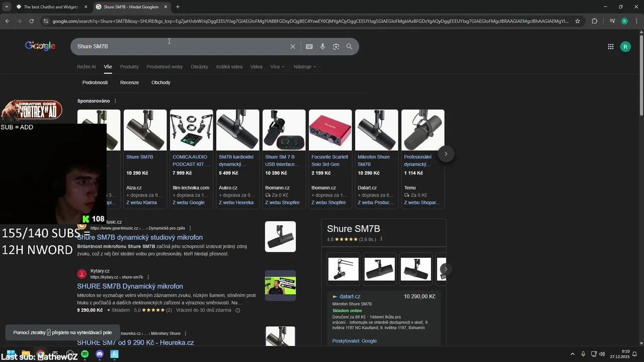
Task: Open Google Lens image search icon
Action: pyautogui.click(x=336, y=46)
